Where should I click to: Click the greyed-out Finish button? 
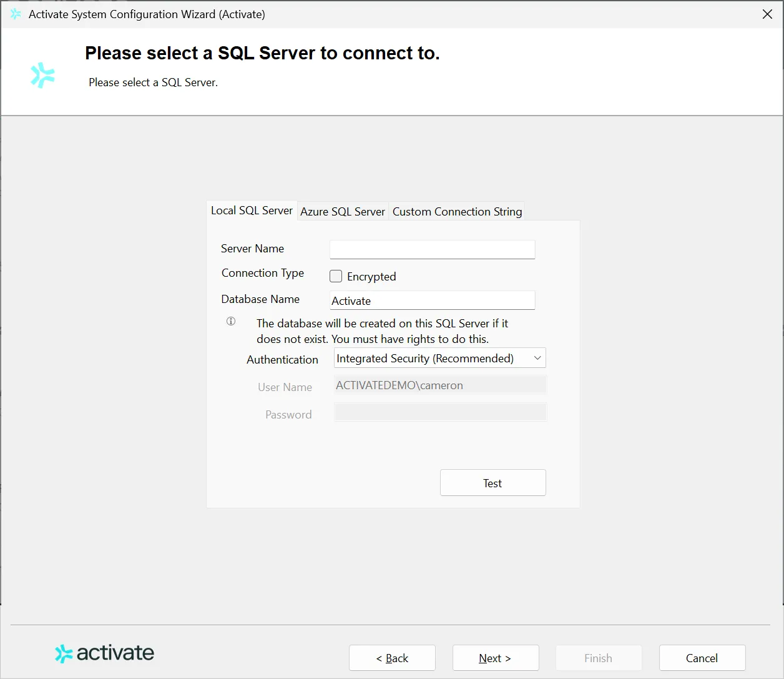coord(599,658)
